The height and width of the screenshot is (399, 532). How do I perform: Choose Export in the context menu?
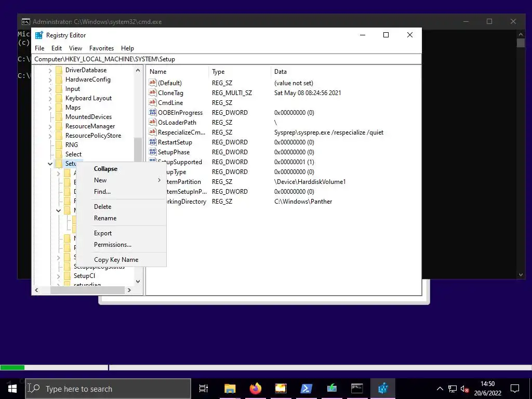point(122,233)
